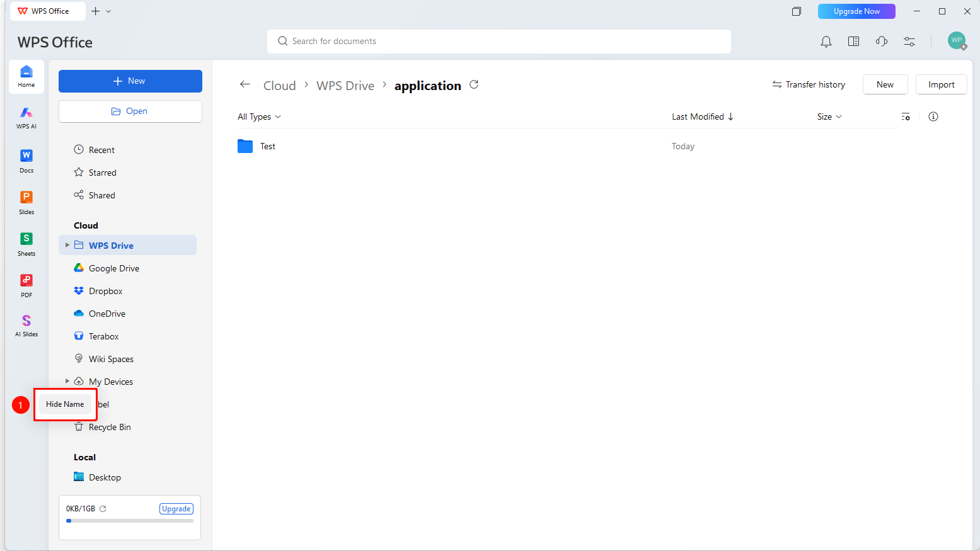The image size is (980, 551).
Task: Refresh the application folder listing
Action: pos(474,84)
